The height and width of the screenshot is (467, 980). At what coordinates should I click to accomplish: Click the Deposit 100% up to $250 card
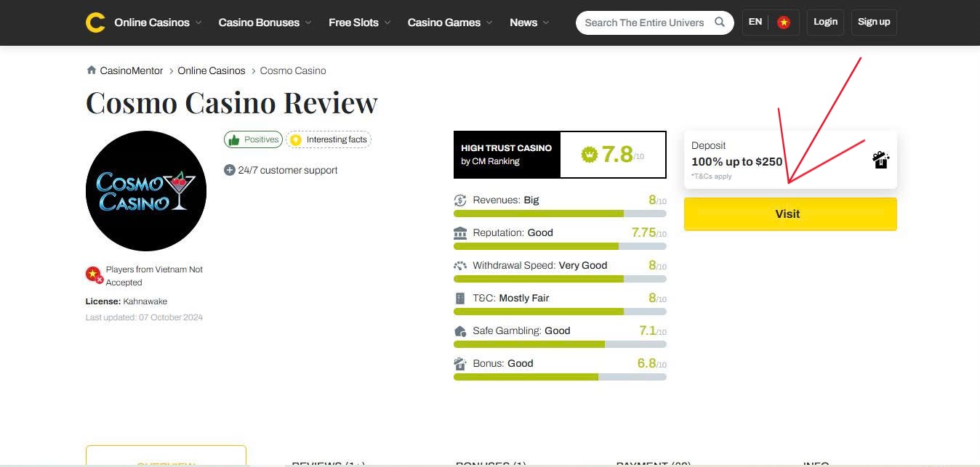790,160
